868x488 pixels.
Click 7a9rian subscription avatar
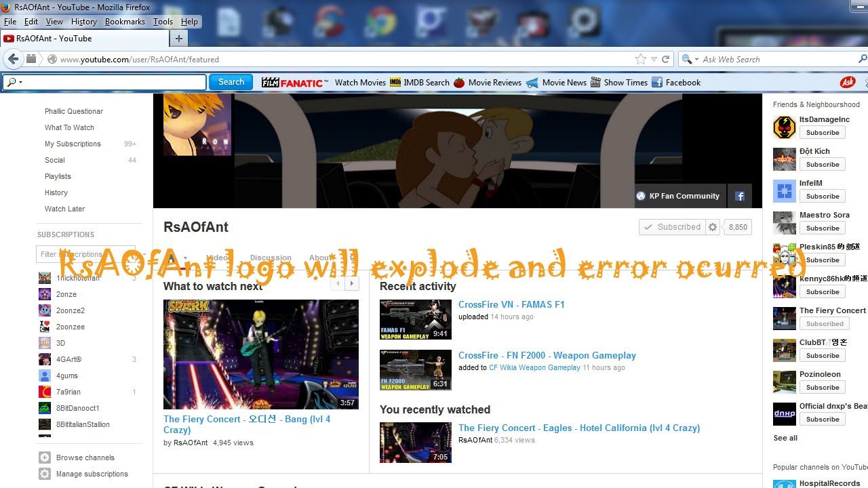(44, 392)
